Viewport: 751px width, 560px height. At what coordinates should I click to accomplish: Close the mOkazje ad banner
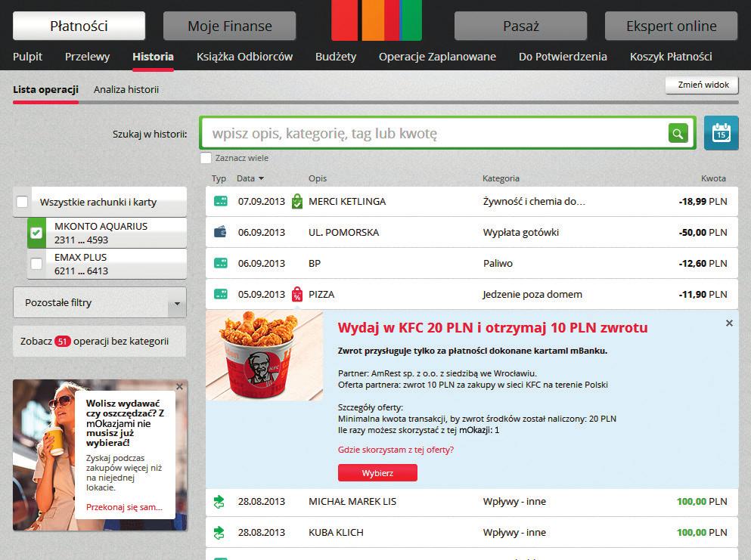point(179,387)
